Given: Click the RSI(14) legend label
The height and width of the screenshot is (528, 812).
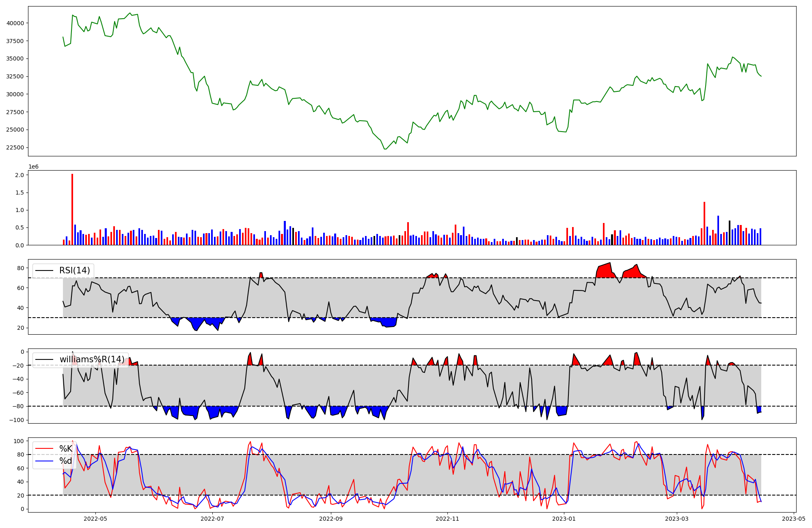Looking at the screenshot, I should 75,270.
